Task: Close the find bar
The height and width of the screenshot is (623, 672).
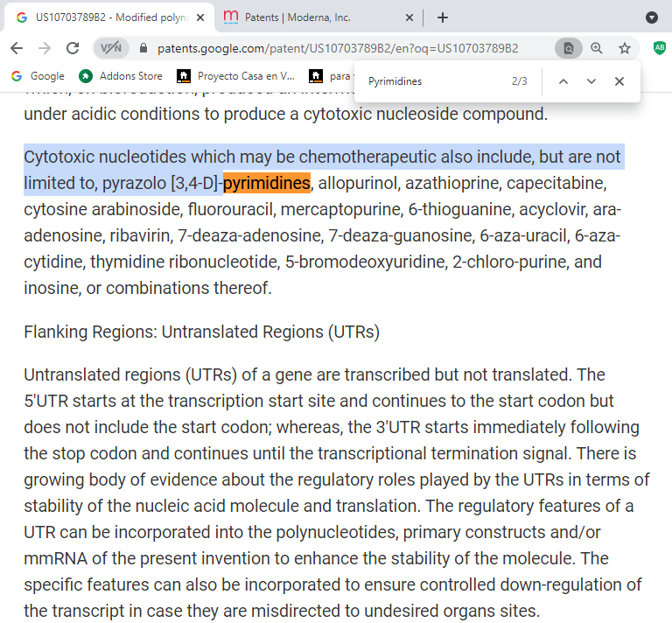Action: click(x=619, y=81)
